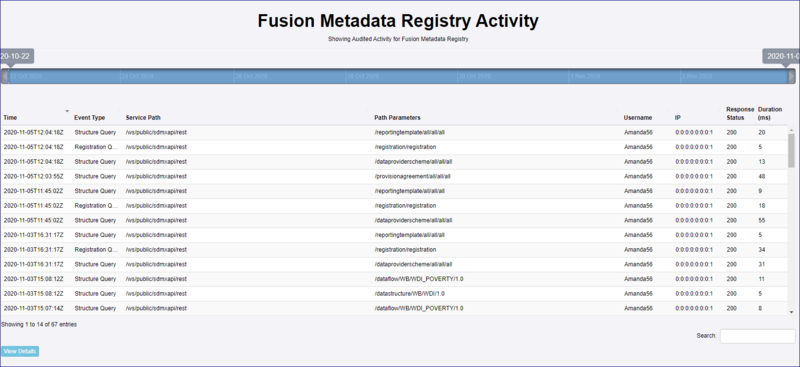Click the table vertical scrollbar thumb
Screen dimensions: 800x367
point(791,151)
